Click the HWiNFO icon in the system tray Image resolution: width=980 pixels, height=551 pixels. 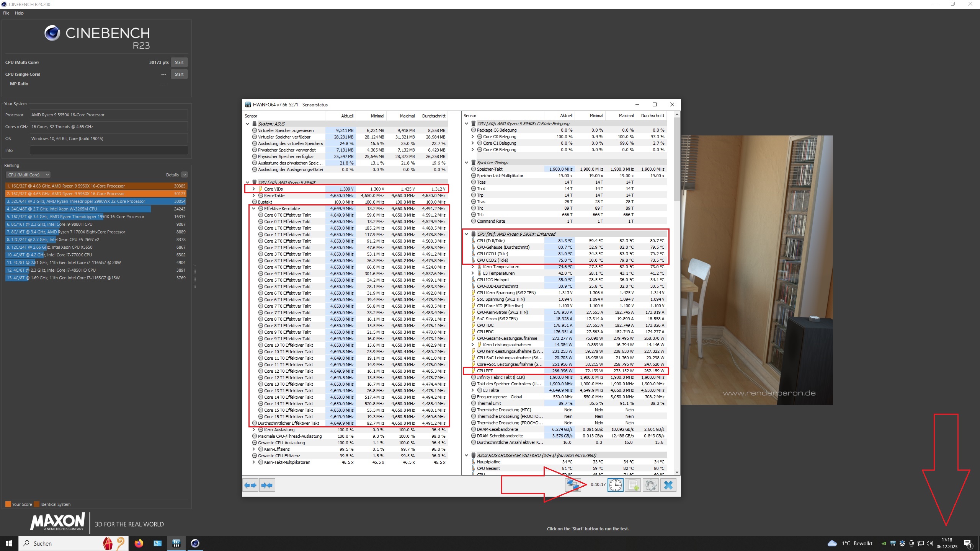click(x=893, y=543)
